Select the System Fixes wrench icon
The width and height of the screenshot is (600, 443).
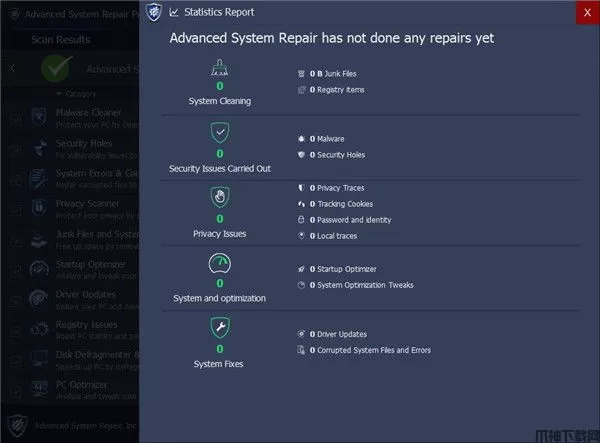[x=219, y=327]
